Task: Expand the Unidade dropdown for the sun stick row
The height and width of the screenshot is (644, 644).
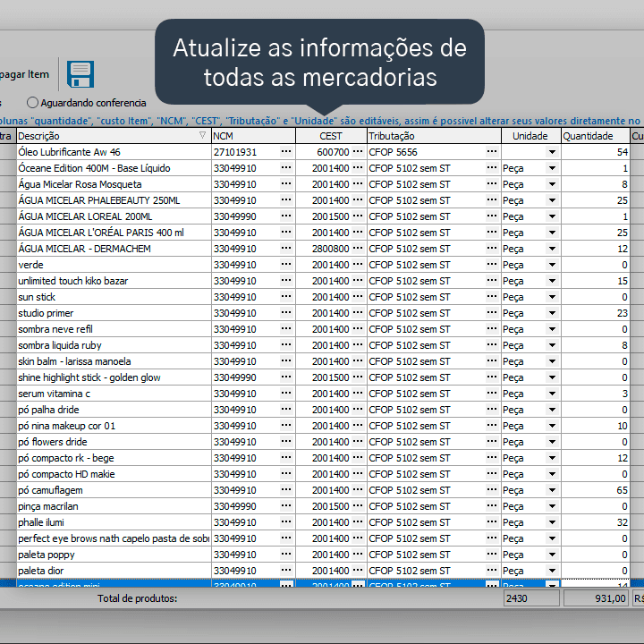Action: [553, 297]
